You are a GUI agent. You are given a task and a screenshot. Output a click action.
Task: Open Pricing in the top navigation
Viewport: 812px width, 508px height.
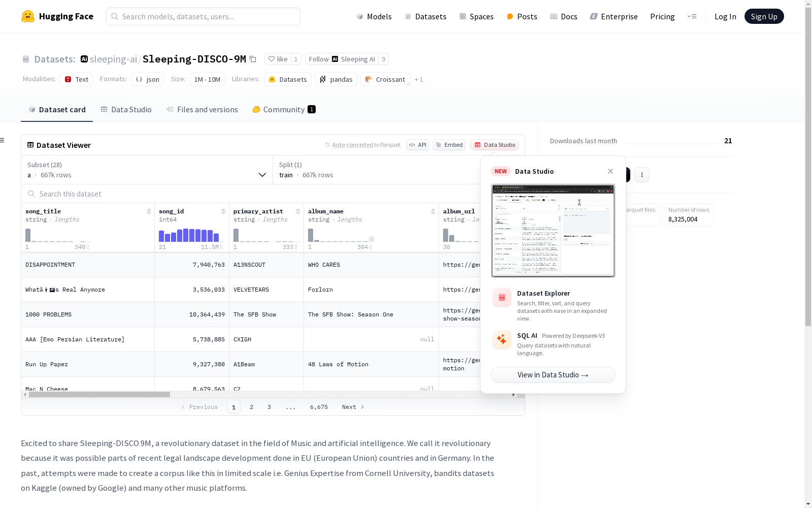(662, 16)
